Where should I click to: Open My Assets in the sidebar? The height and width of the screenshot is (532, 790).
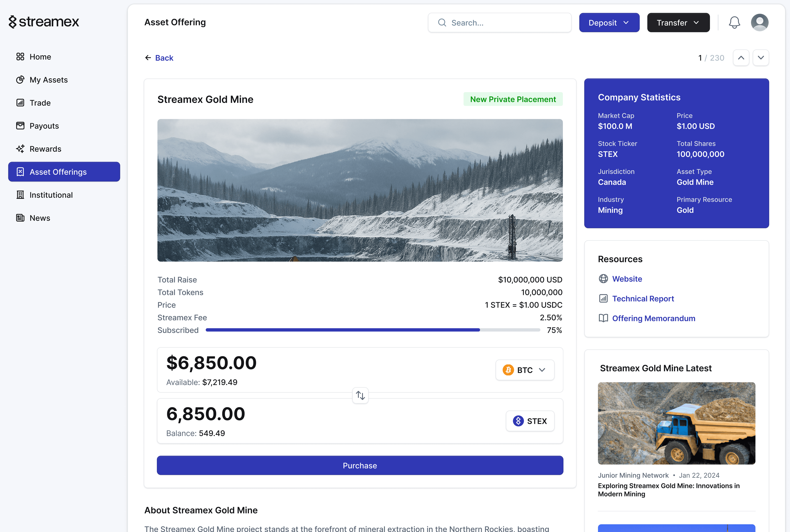point(64,80)
